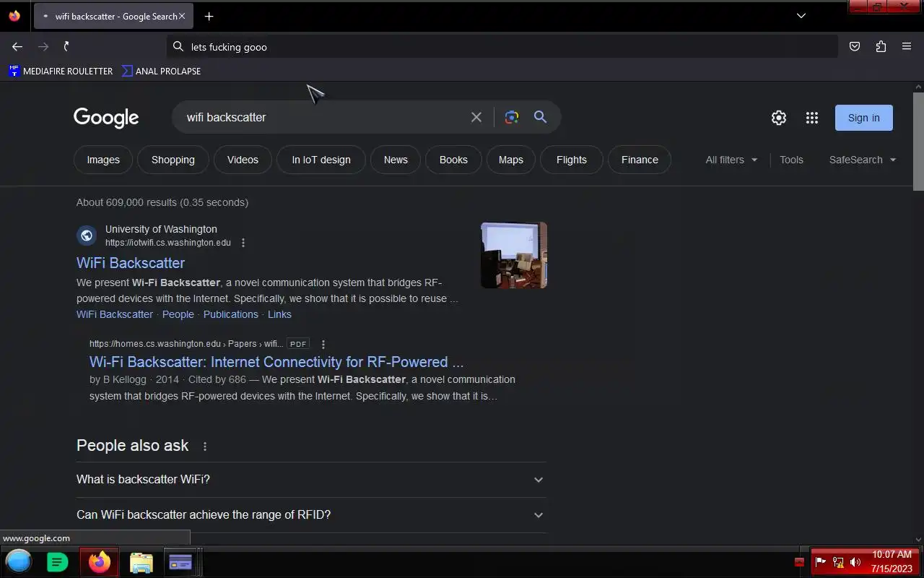924x578 pixels.
Task: Click the Firefox taskbar icon
Action: click(100, 561)
